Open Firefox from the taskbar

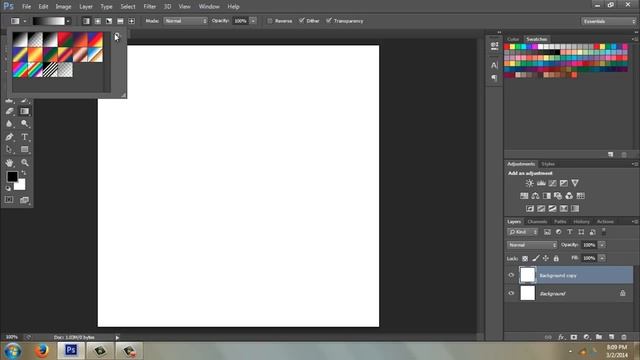[x=42, y=351]
